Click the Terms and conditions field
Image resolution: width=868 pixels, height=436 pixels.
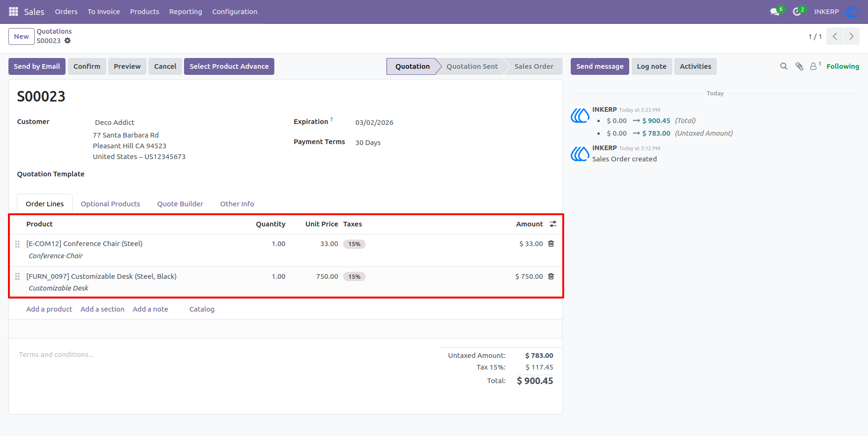[x=225, y=355]
